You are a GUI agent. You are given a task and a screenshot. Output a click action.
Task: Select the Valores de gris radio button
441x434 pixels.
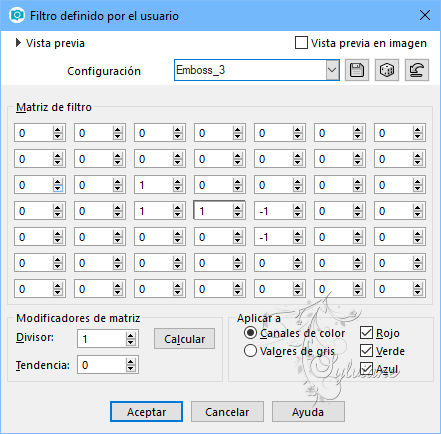coord(250,351)
